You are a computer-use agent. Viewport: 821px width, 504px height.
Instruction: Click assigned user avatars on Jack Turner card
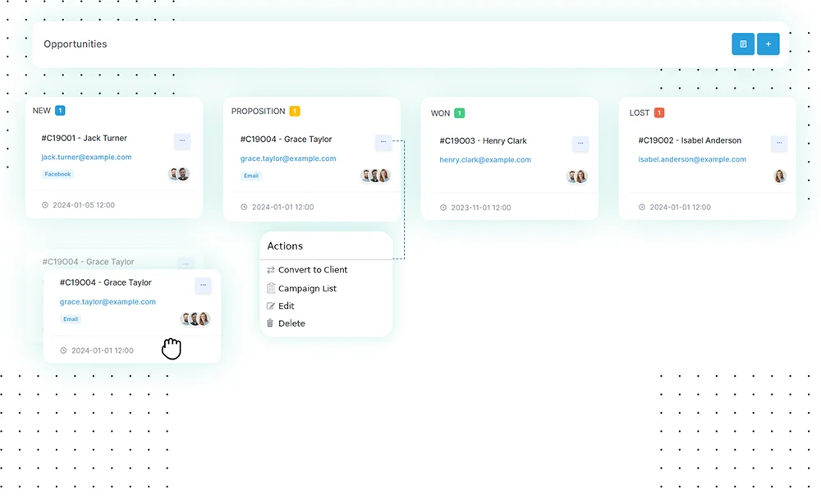click(x=179, y=174)
